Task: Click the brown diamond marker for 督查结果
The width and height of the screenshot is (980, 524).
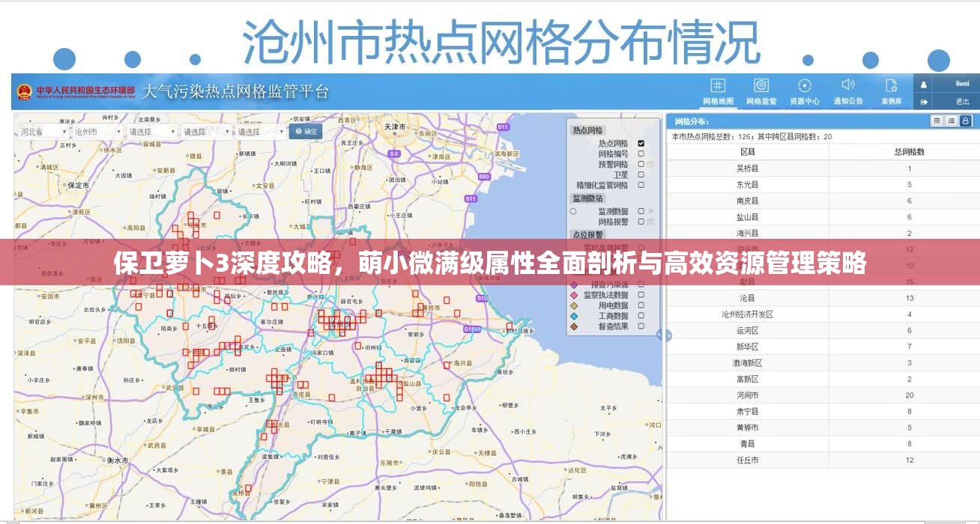Action: pos(574,326)
